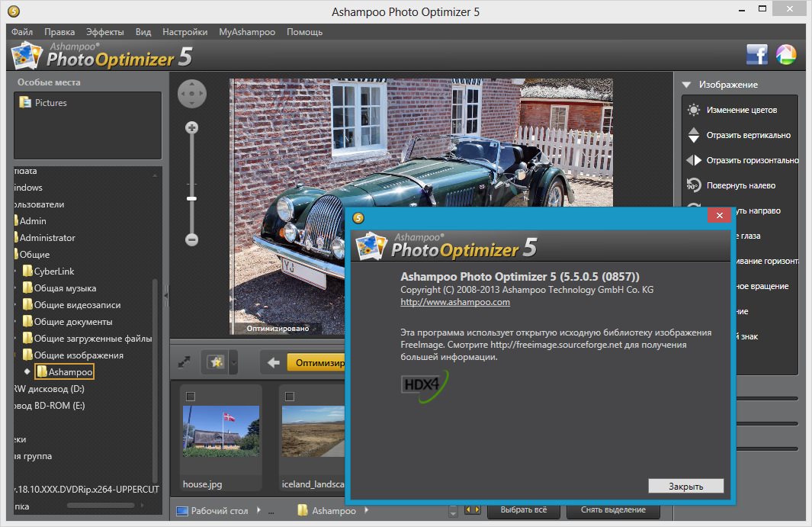Click the Picasa web albums icon
This screenshot has height=527, width=812.
tap(785, 55)
